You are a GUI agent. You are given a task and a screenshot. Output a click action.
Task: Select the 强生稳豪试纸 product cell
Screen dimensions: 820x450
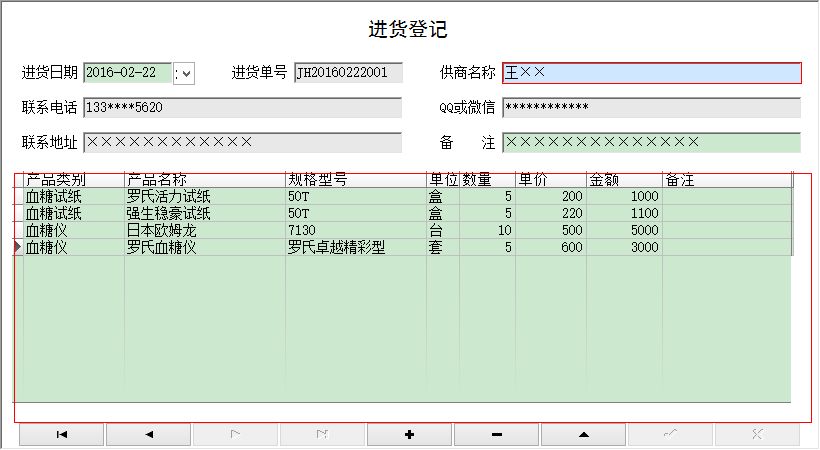[205, 213]
